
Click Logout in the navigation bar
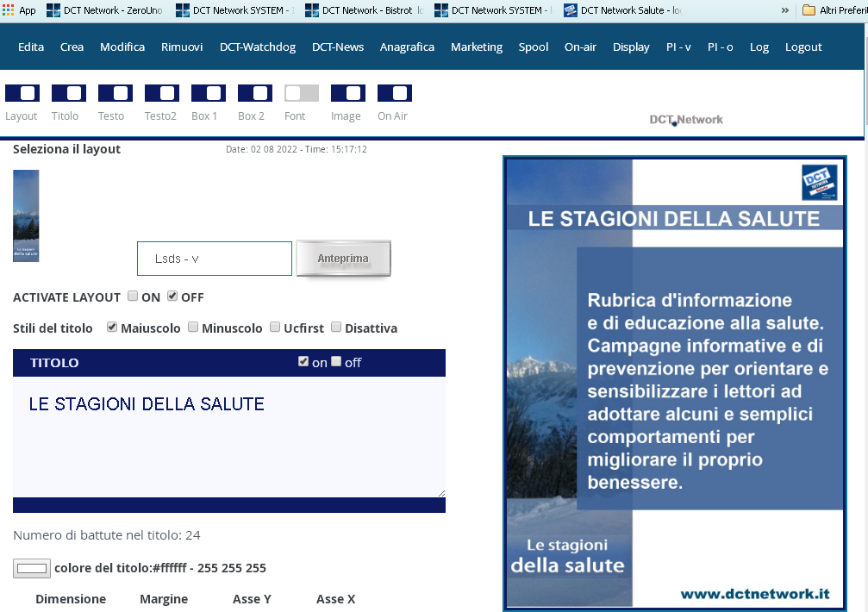tap(803, 47)
